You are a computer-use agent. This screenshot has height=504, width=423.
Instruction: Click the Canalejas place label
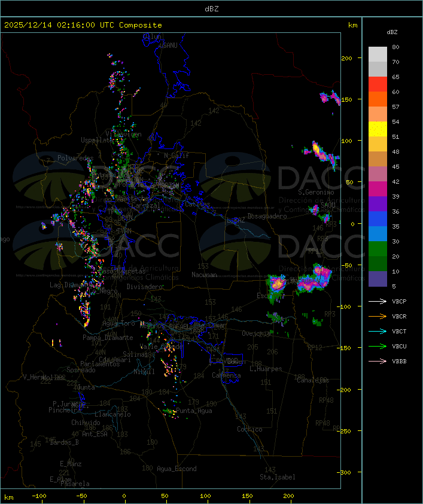(x=313, y=380)
